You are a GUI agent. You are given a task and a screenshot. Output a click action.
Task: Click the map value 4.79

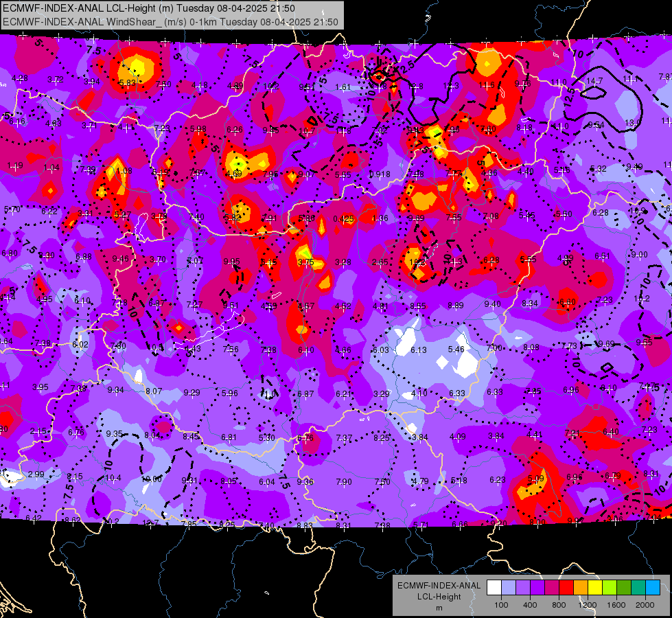point(420,481)
